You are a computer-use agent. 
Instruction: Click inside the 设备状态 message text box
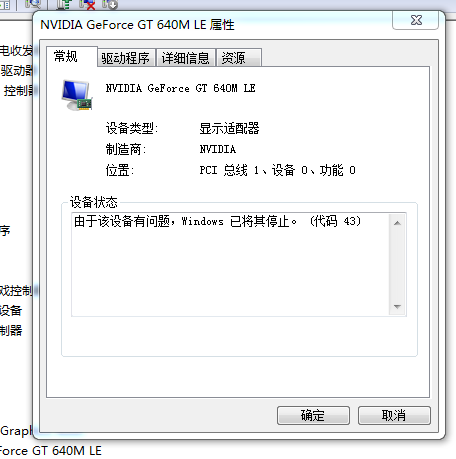pos(230,264)
